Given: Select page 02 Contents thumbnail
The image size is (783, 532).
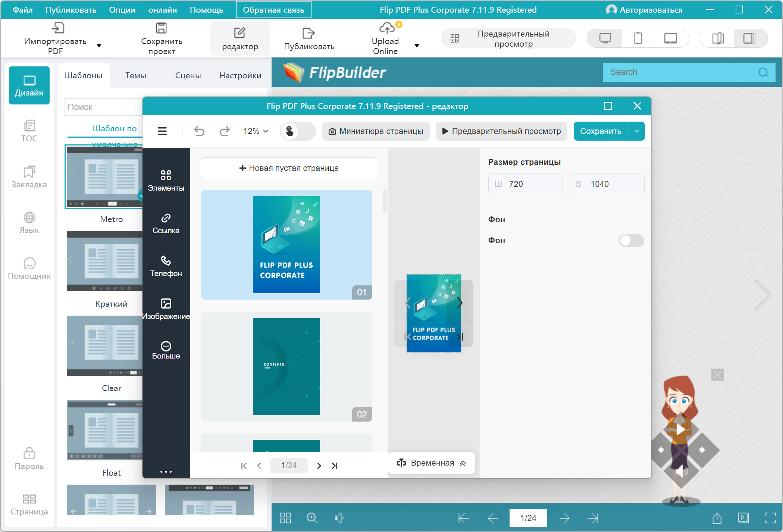Looking at the screenshot, I should click(x=286, y=367).
